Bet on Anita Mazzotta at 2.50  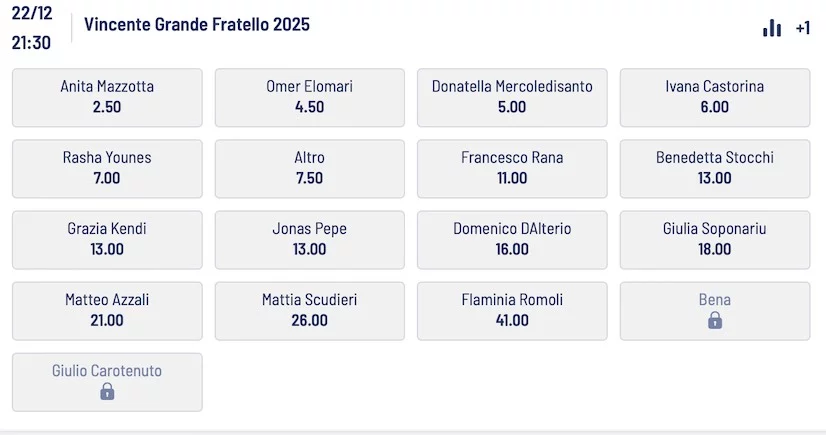[107, 97]
